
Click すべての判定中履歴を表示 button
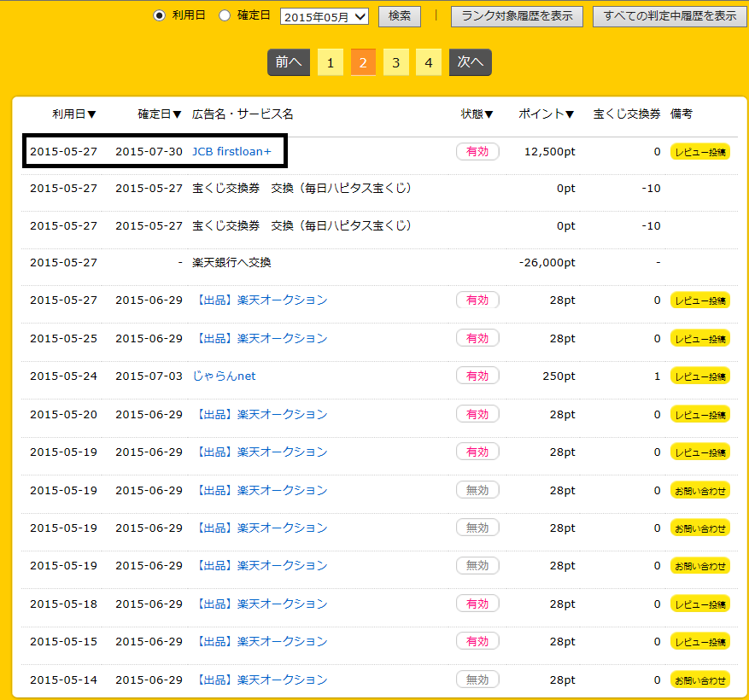[x=669, y=16]
